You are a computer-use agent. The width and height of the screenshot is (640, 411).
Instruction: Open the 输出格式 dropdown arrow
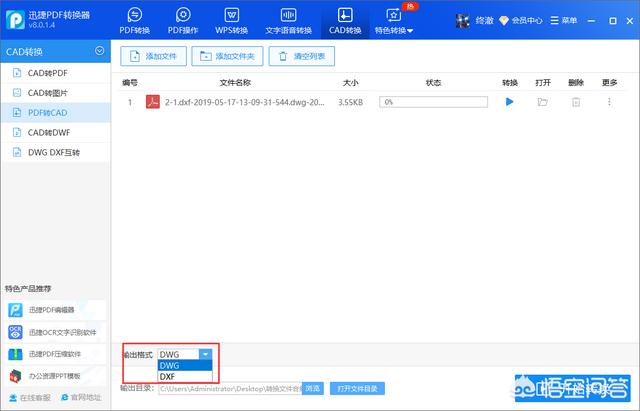coord(206,354)
